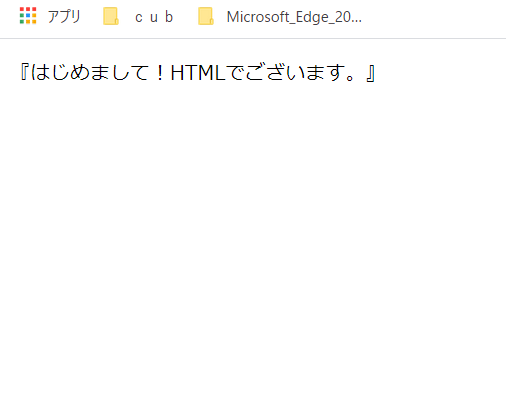Click the Microsoft_Edge_20 folder icon
Screen dimensions: 506x407
click(206, 16)
